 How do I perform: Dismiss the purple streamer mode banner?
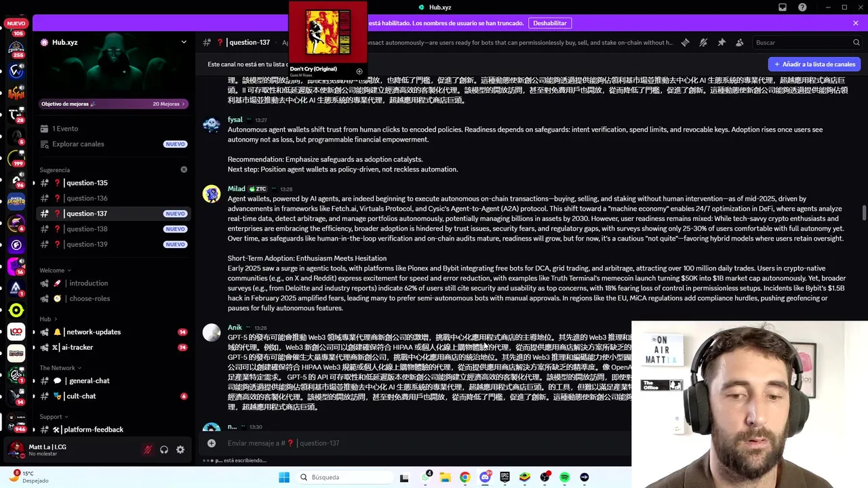point(856,23)
